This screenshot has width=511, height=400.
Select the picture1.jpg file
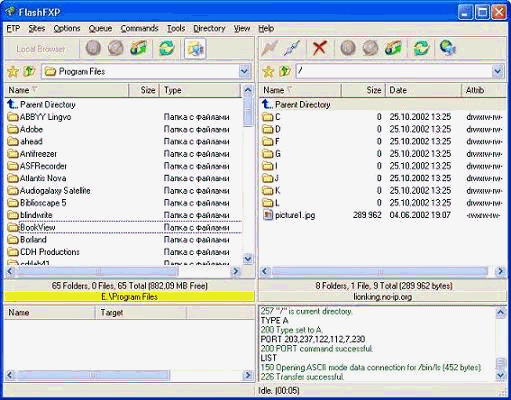click(289, 215)
